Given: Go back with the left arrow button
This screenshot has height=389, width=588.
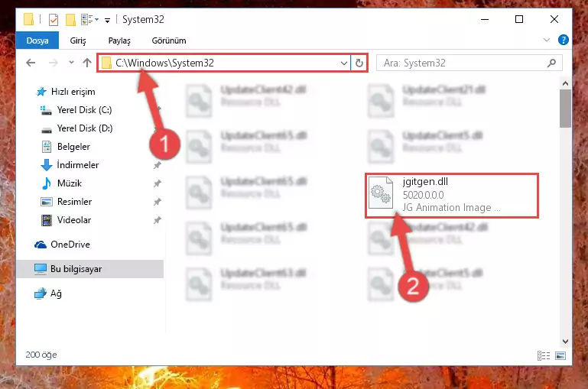Looking at the screenshot, I should [x=31, y=63].
